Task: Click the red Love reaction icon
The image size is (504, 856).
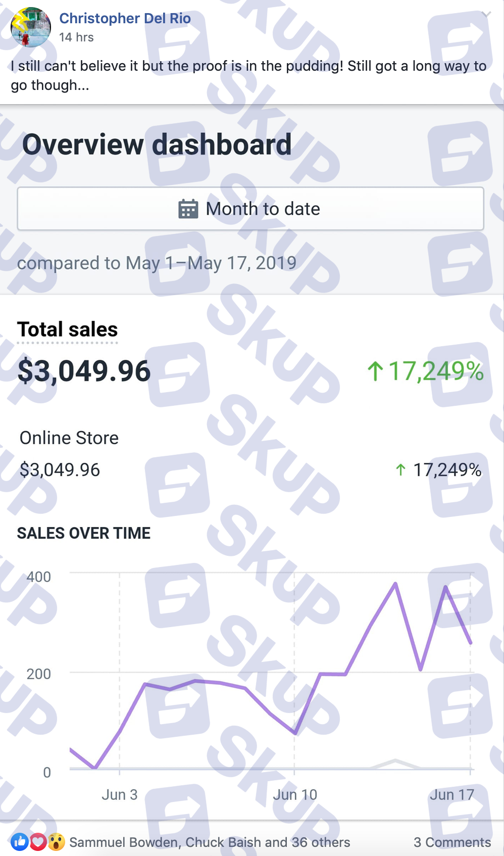Action: tap(38, 842)
